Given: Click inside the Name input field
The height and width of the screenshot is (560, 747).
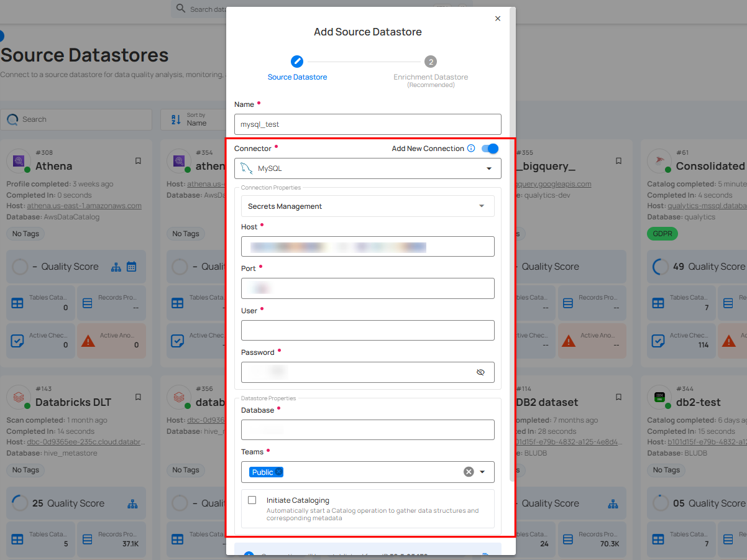Looking at the screenshot, I should coord(367,124).
